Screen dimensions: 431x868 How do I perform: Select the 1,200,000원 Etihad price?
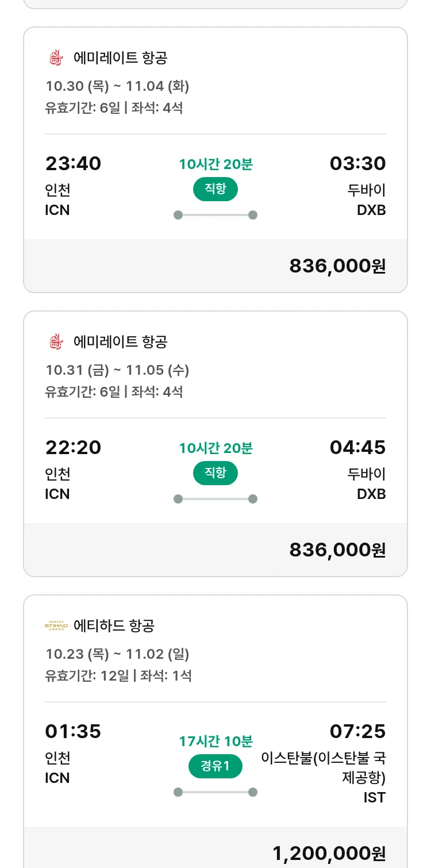[329, 854]
